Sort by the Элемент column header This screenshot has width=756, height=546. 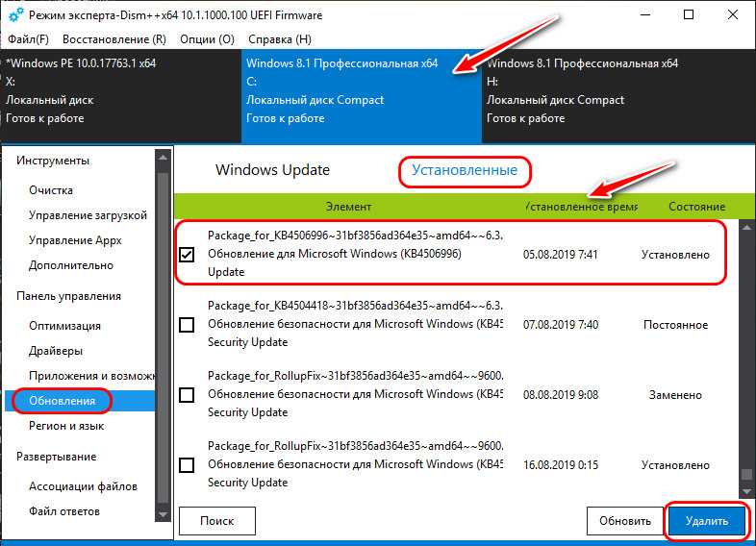pyautogui.click(x=348, y=207)
